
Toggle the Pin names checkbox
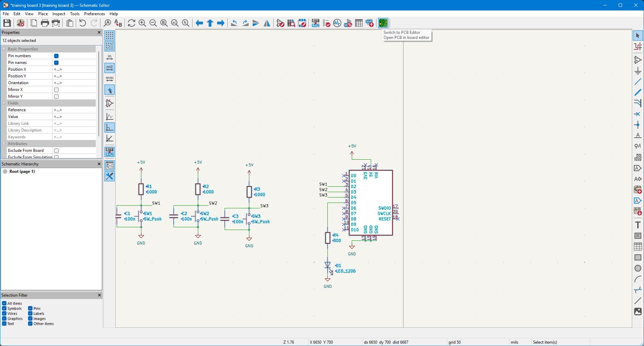click(56, 63)
